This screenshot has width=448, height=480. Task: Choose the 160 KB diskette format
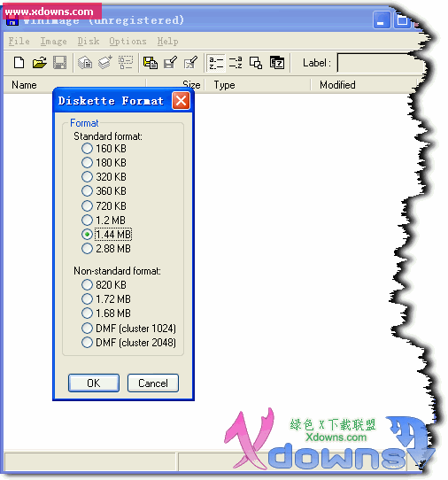(104, 149)
